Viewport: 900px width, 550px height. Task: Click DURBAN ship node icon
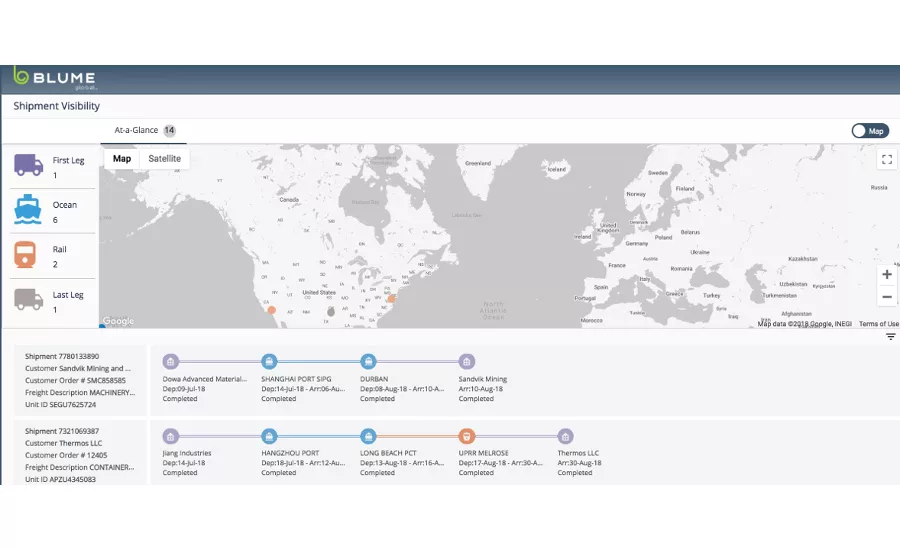[368, 362]
